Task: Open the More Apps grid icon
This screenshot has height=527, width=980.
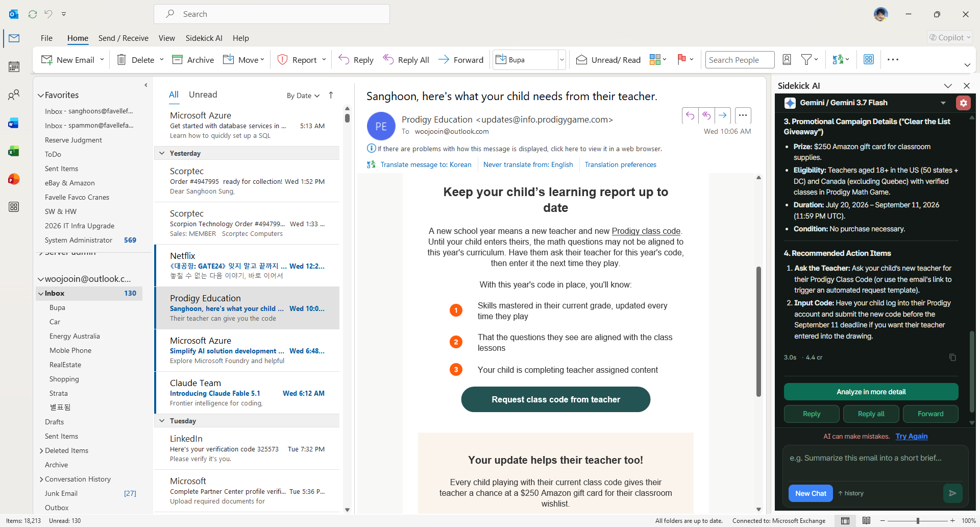Action: click(14, 207)
